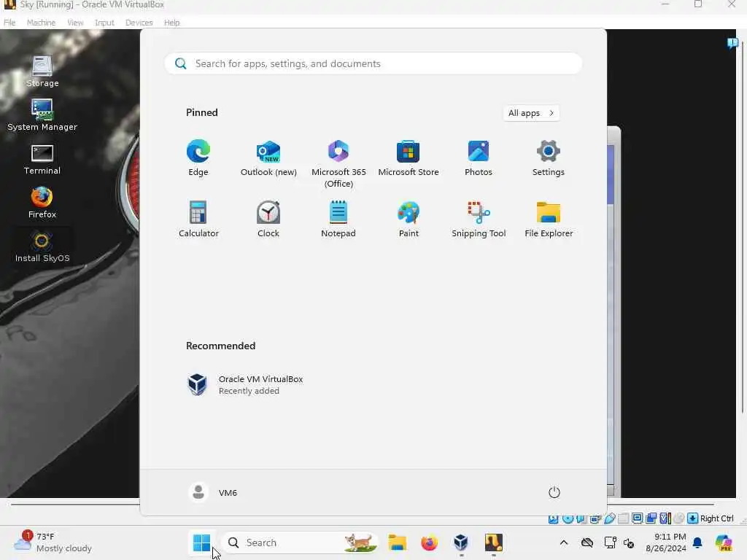This screenshot has height=560, width=747.
Task: Launch Photos from Start menu
Action: pyautogui.click(x=479, y=158)
